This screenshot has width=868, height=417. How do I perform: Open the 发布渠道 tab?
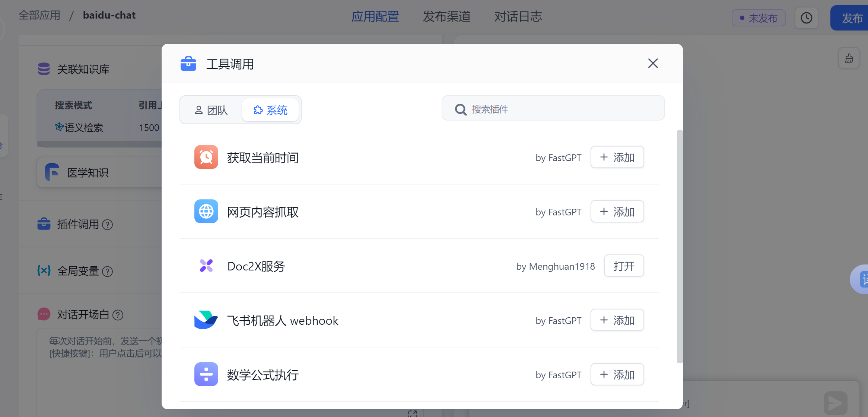click(446, 17)
